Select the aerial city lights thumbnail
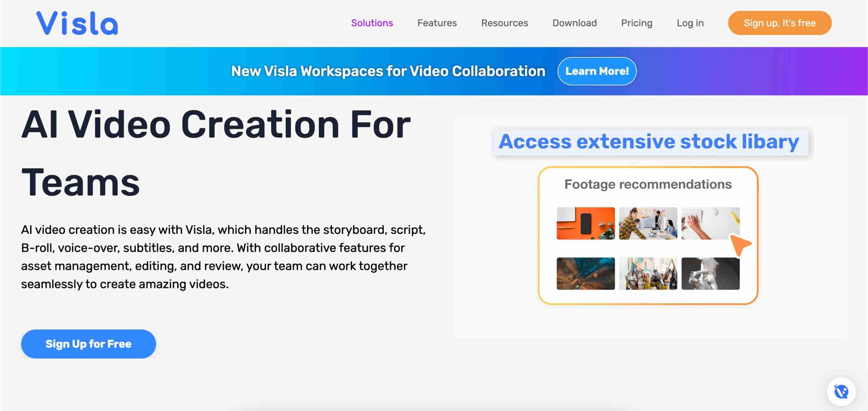The height and width of the screenshot is (411, 868). coord(586,274)
